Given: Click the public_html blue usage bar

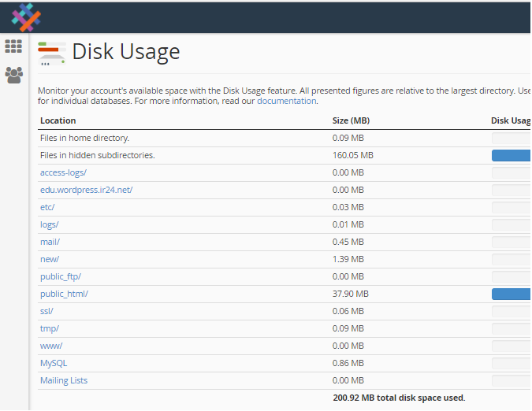Looking at the screenshot, I should (x=511, y=294).
